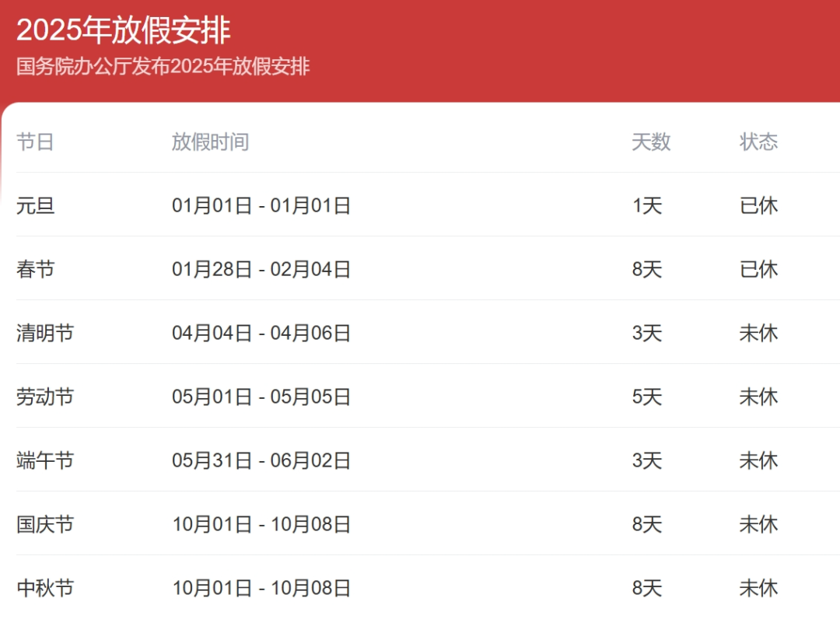Click the 1天 duration for 元旦
This screenshot has height=619, width=840.
646,205
